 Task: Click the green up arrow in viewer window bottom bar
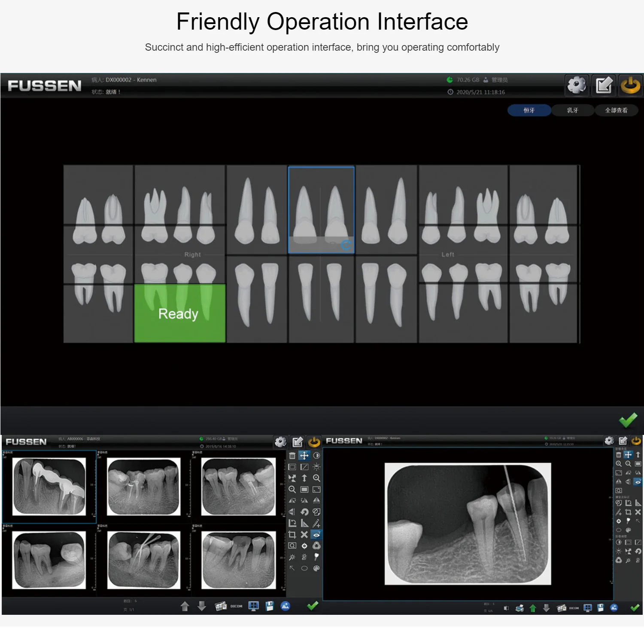click(533, 608)
